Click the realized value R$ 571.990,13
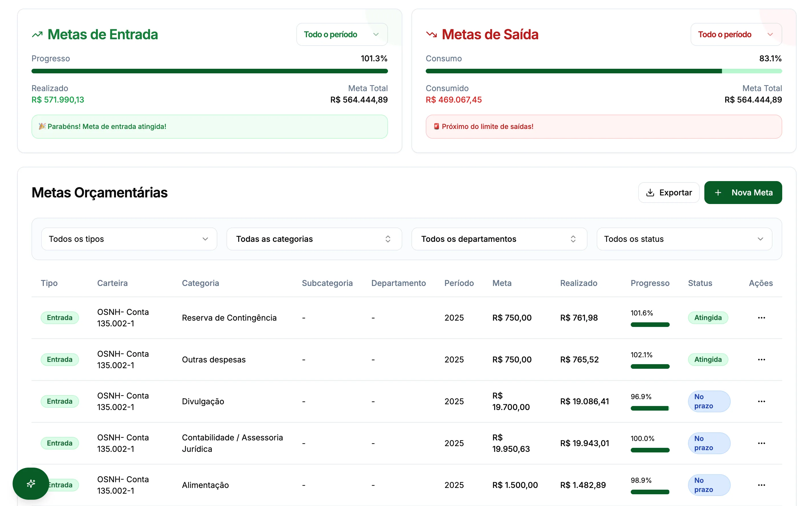Viewport: 812px width, 506px height. (58, 100)
